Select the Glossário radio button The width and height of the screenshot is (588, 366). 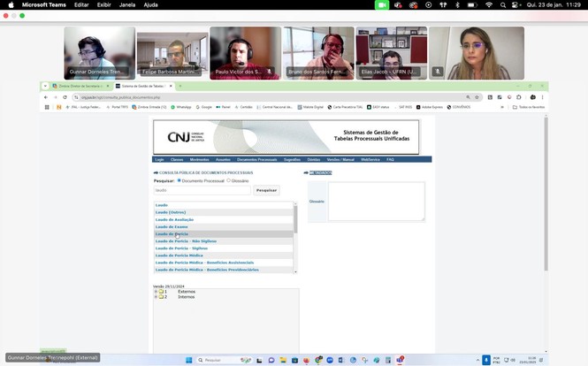point(228,180)
